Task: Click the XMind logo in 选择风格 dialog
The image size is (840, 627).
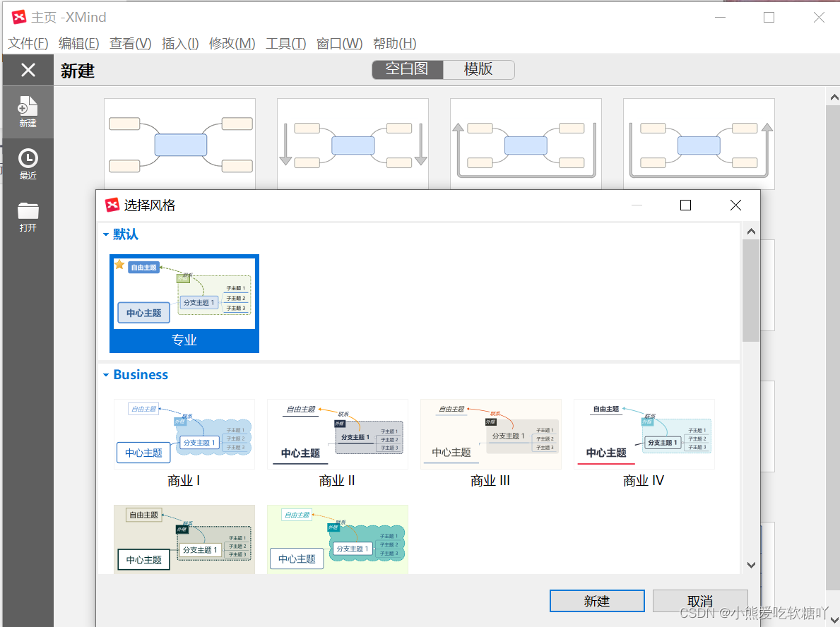Action: [112, 205]
